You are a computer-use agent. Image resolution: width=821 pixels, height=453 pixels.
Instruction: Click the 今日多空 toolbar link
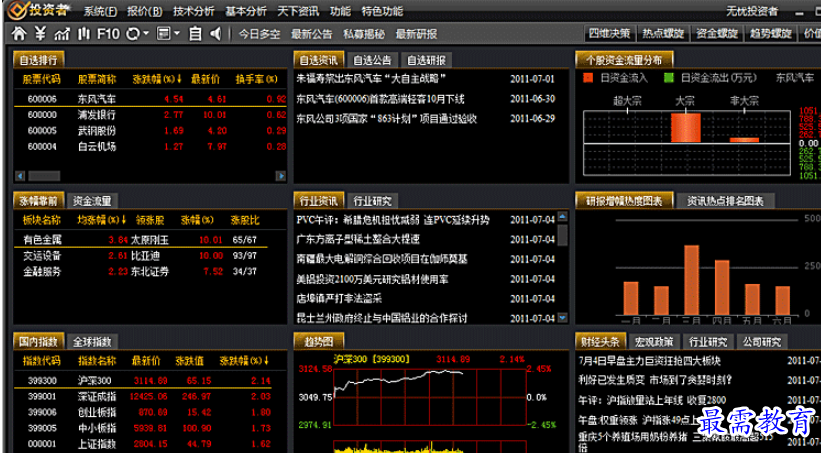pyautogui.click(x=259, y=35)
